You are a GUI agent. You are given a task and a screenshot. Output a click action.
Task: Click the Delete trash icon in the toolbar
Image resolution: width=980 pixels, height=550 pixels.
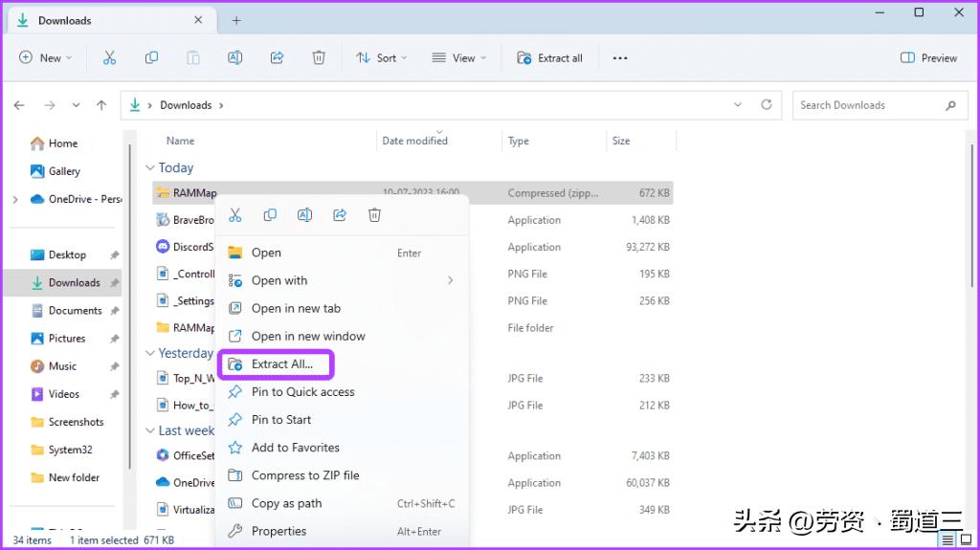(x=319, y=58)
